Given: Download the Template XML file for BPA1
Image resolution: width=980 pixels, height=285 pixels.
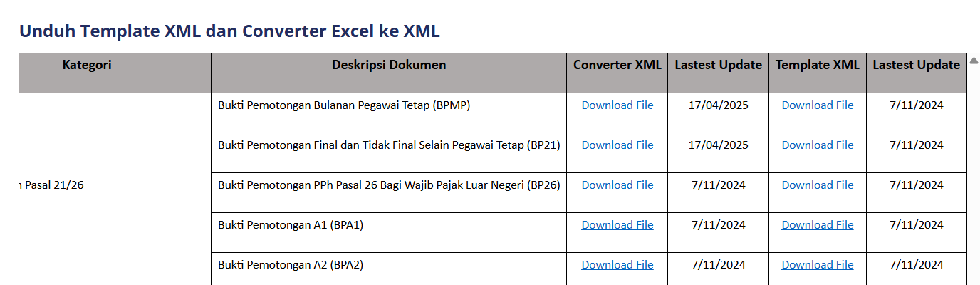Looking at the screenshot, I should [x=817, y=225].
